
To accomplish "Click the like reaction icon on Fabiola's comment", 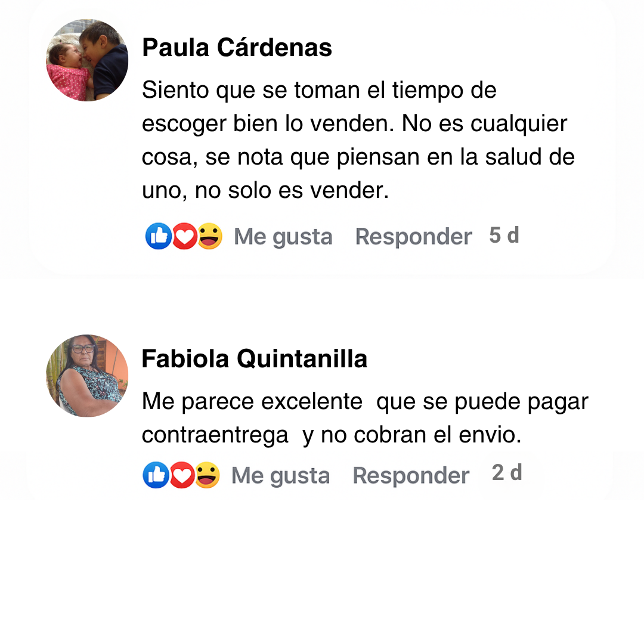I will [156, 475].
